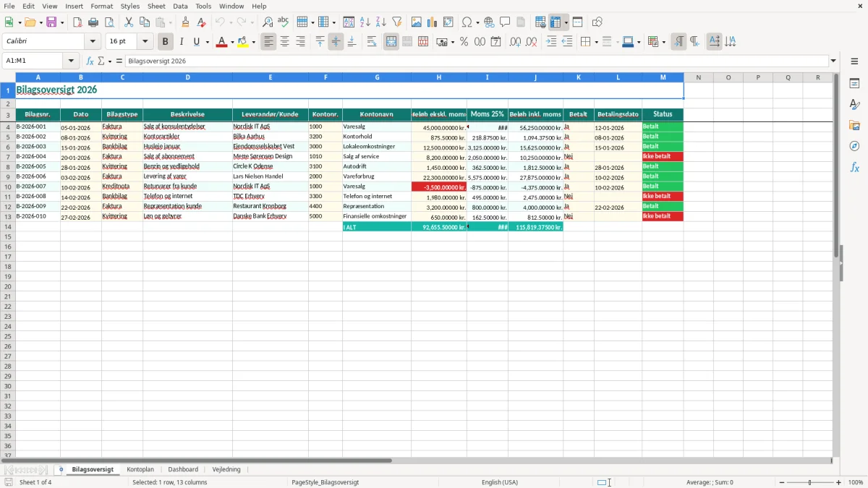Toggle print preview

pos(109,22)
